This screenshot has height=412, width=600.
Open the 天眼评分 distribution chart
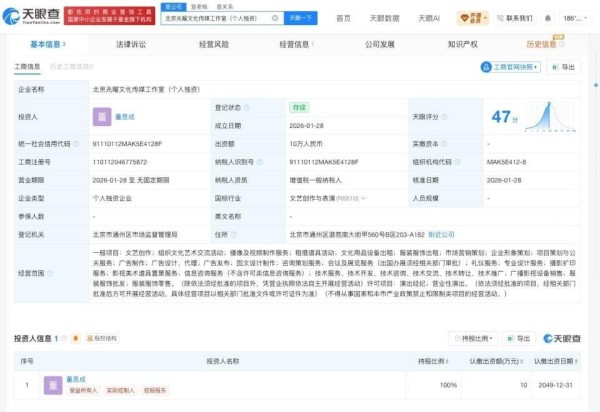pyautogui.click(x=550, y=117)
